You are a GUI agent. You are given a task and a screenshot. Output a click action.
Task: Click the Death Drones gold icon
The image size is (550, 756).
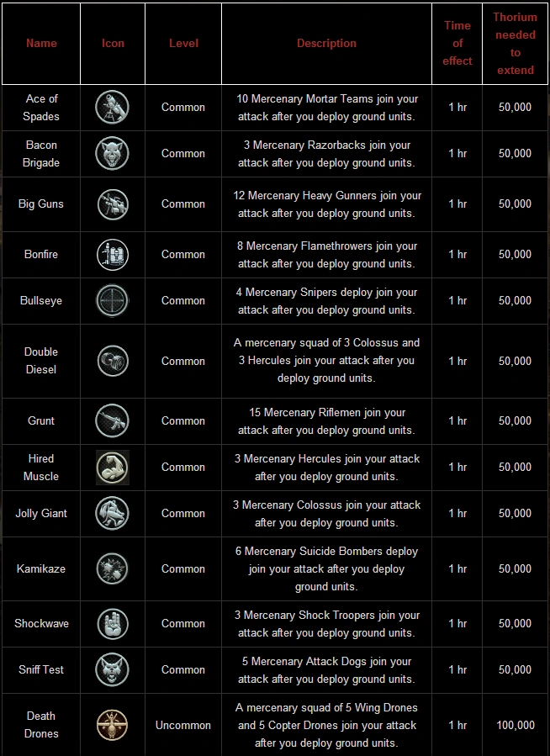pyautogui.click(x=112, y=725)
